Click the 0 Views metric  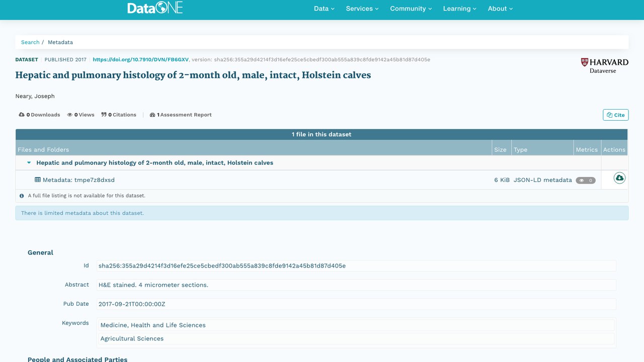[81, 115]
